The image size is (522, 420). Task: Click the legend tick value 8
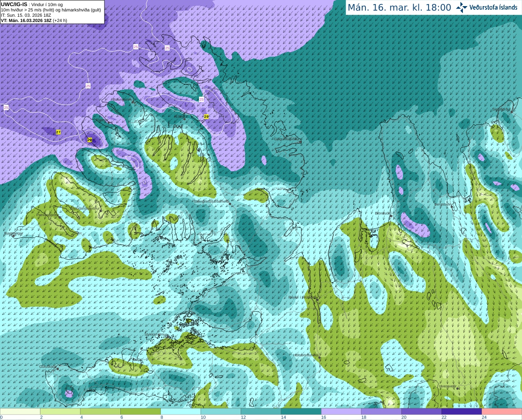tap(162, 417)
